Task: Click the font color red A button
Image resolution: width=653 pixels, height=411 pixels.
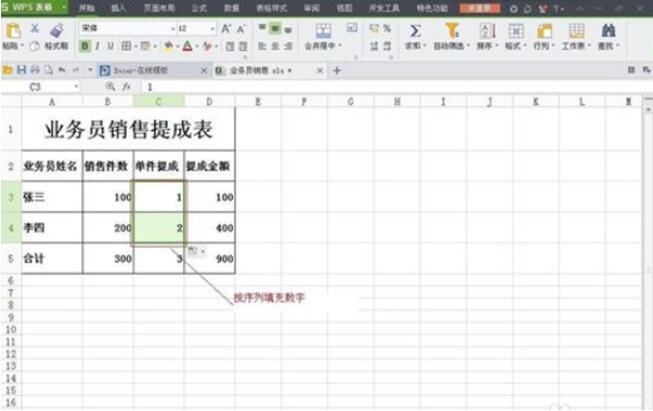Action: point(187,46)
